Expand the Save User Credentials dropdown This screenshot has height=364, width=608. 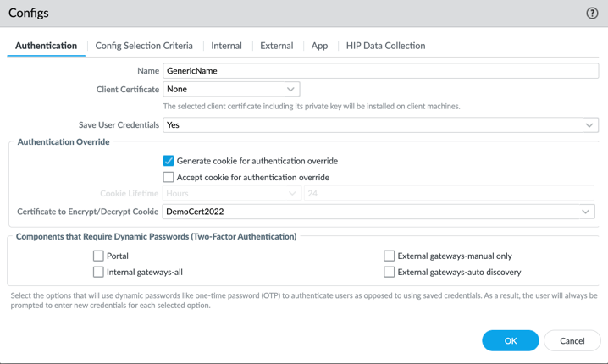coord(380,125)
